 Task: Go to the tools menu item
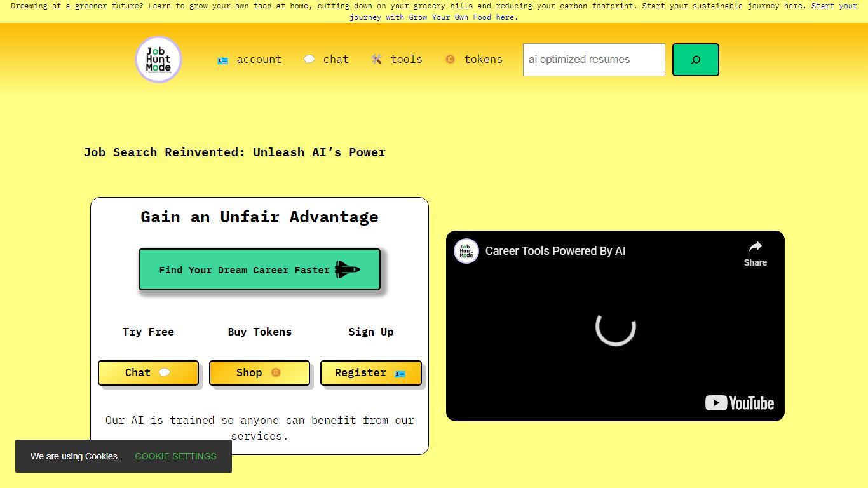click(406, 59)
